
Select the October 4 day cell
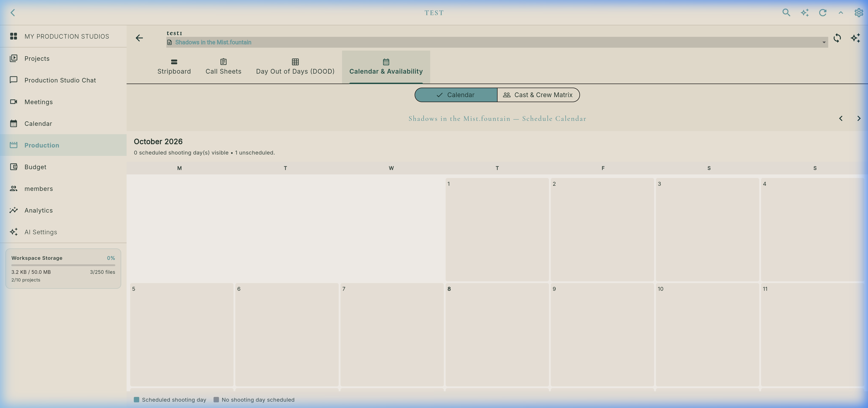click(812, 230)
